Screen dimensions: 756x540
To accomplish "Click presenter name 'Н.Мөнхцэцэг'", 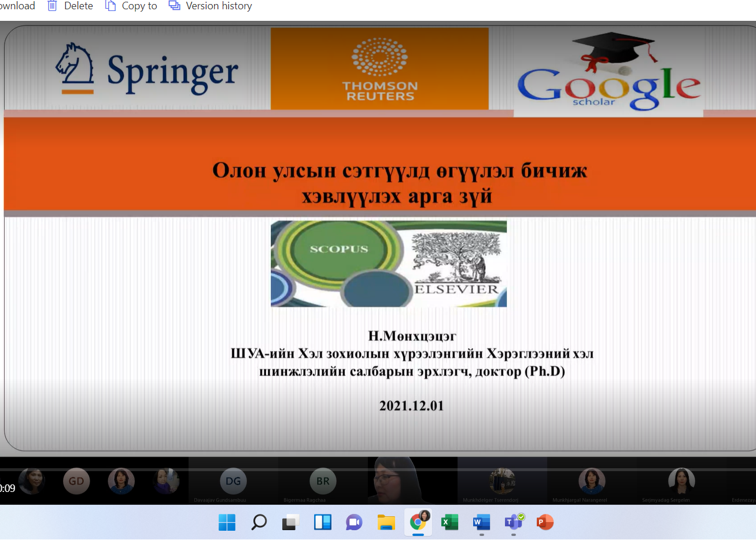I will click(412, 336).
